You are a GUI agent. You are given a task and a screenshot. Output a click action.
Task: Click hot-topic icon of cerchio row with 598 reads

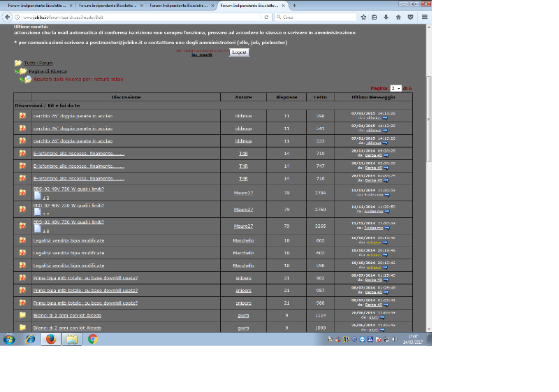click(x=22, y=116)
